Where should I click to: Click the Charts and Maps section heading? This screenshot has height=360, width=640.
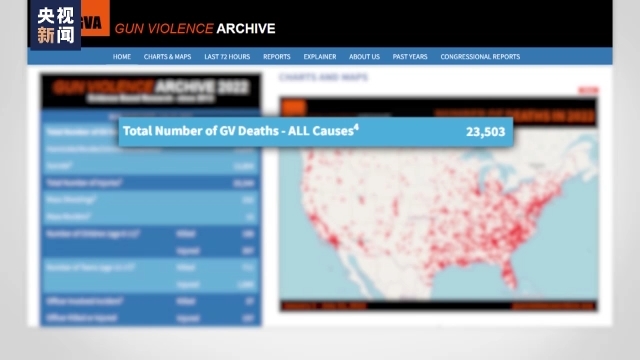tap(323, 77)
